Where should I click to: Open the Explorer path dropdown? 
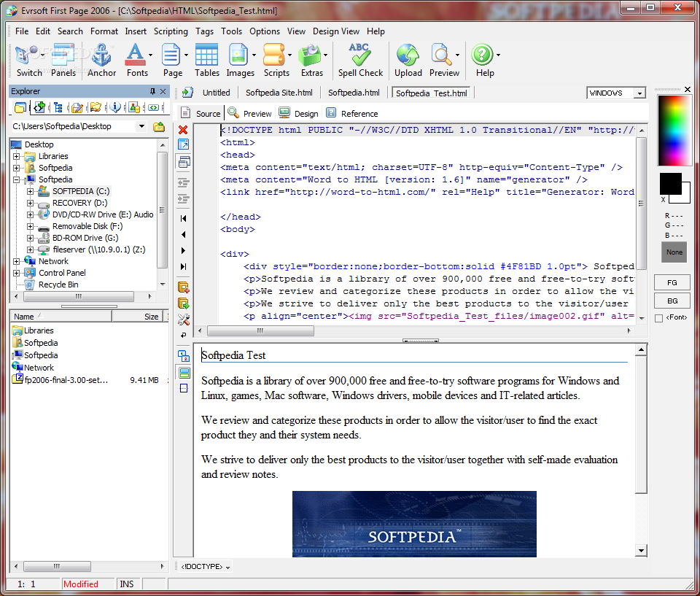tap(141, 126)
